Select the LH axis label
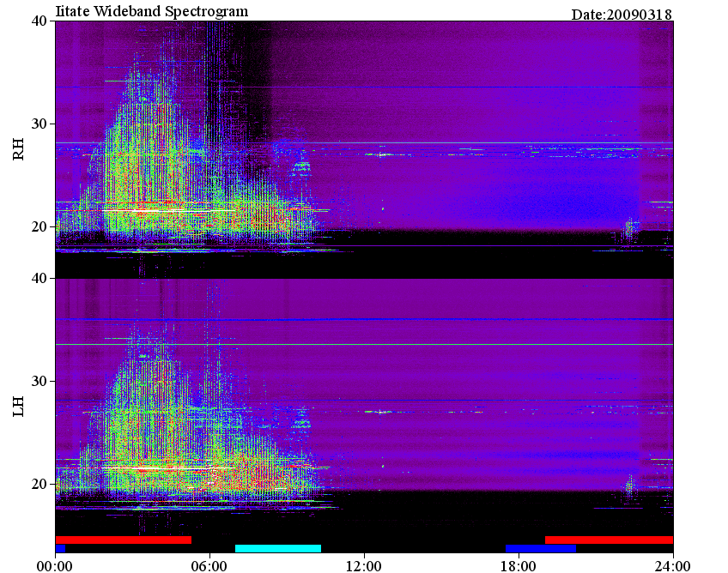This screenshot has width=728, height=573. [x=18, y=407]
